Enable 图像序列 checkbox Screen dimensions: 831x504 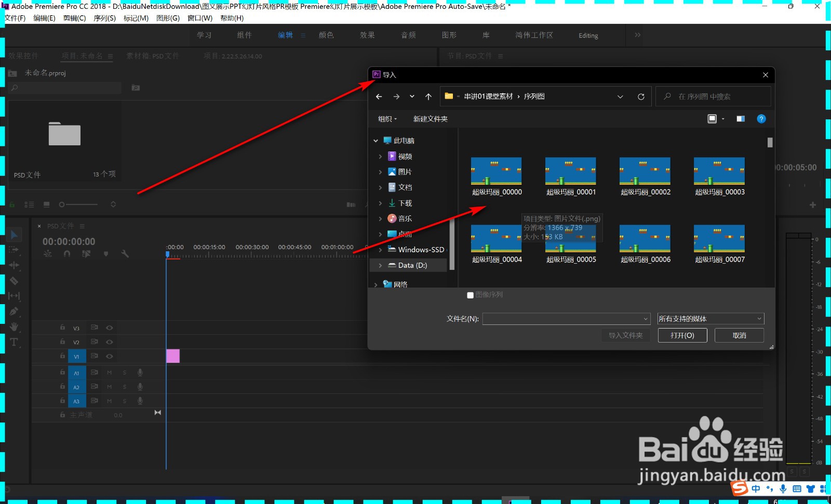[x=470, y=295]
